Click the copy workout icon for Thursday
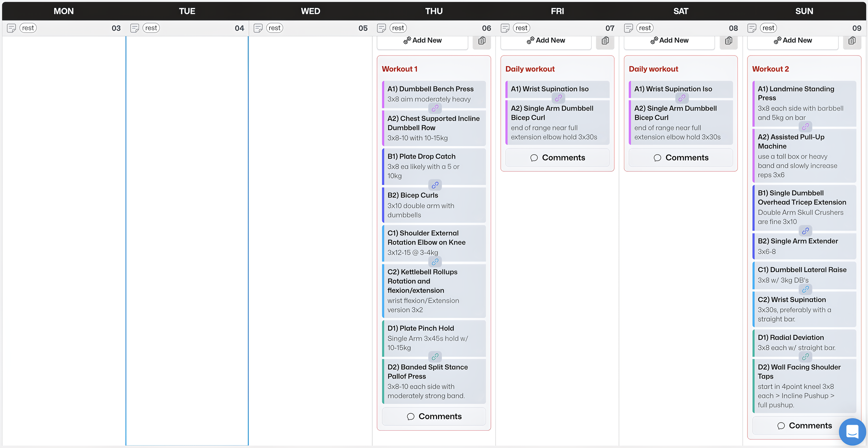The height and width of the screenshot is (448, 868). tap(482, 41)
